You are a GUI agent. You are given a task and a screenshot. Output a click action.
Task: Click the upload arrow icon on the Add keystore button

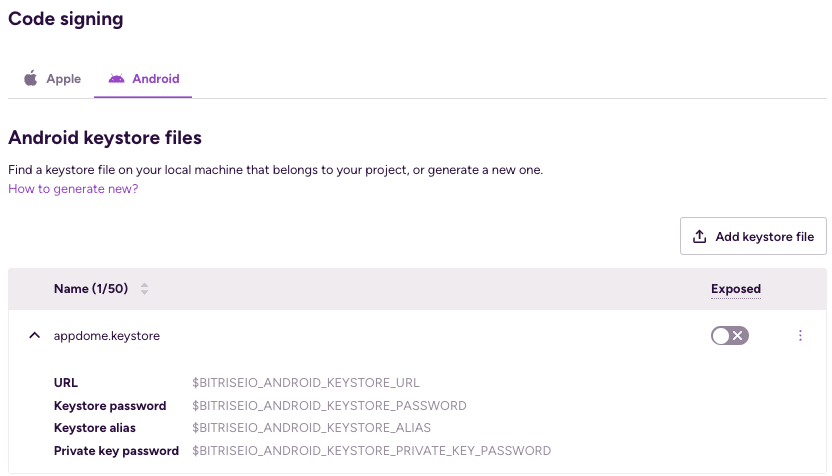(700, 237)
